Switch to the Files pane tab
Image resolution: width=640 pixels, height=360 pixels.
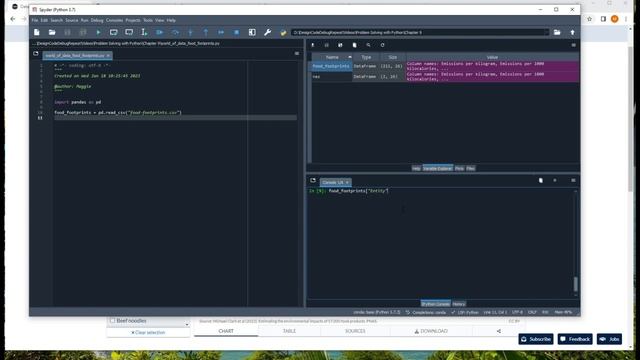click(x=471, y=169)
